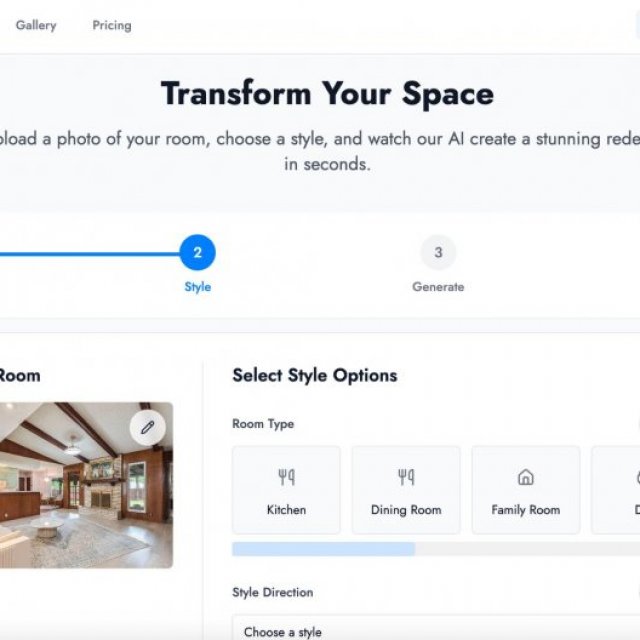Open the uploaded room photo thumbnail

click(x=86, y=485)
